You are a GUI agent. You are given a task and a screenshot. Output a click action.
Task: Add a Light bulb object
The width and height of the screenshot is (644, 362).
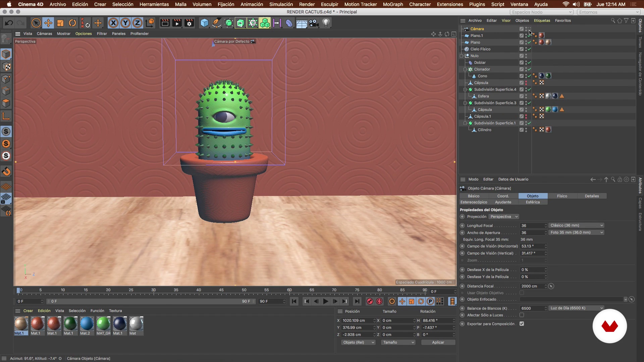(326, 23)
